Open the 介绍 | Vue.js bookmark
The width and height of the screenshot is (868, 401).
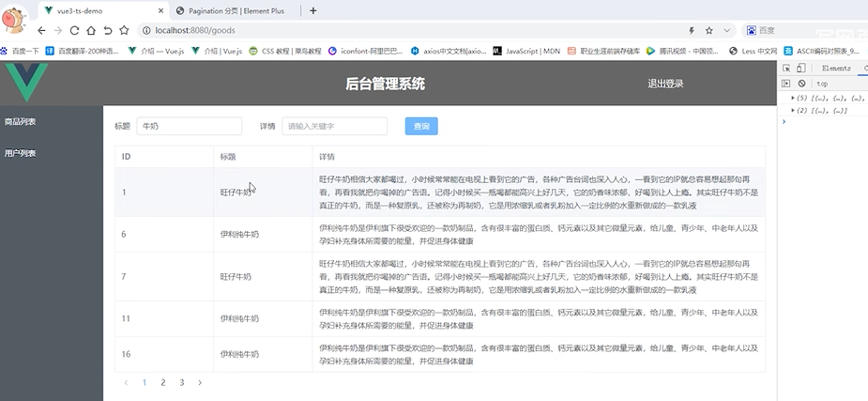pyautogui.click(x=217, y=51)
